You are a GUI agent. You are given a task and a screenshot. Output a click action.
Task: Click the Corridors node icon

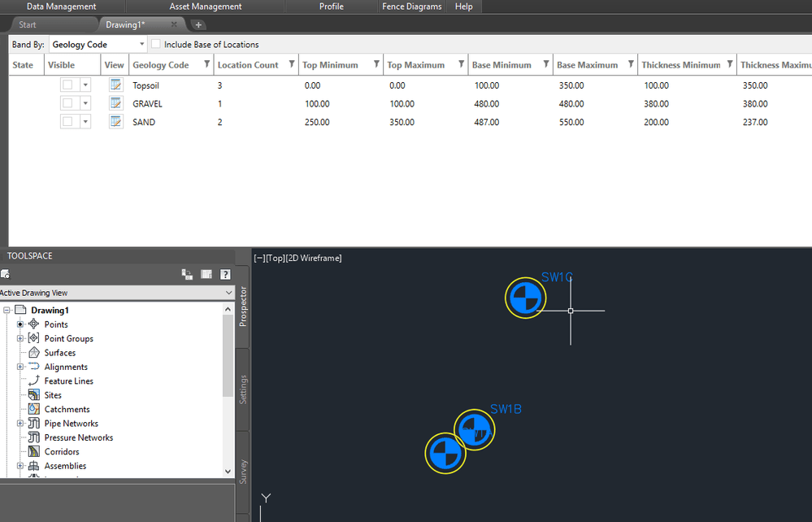point(33,451)
